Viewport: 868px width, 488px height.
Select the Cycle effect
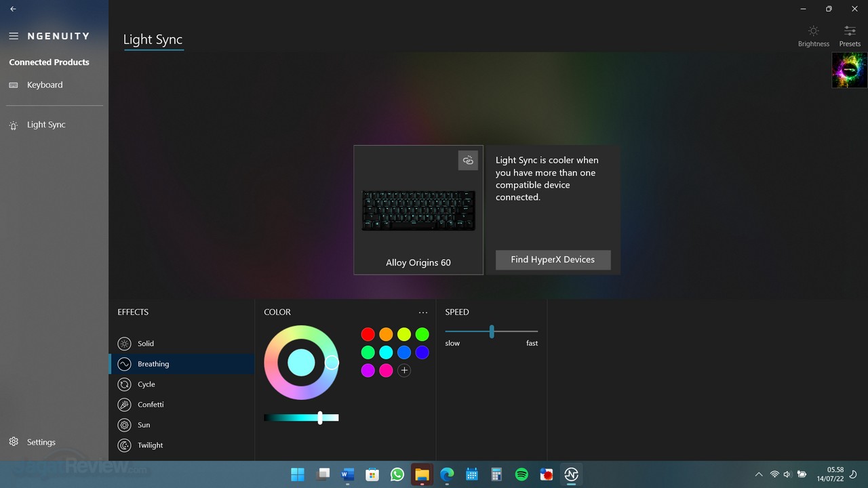click(146, 384)
